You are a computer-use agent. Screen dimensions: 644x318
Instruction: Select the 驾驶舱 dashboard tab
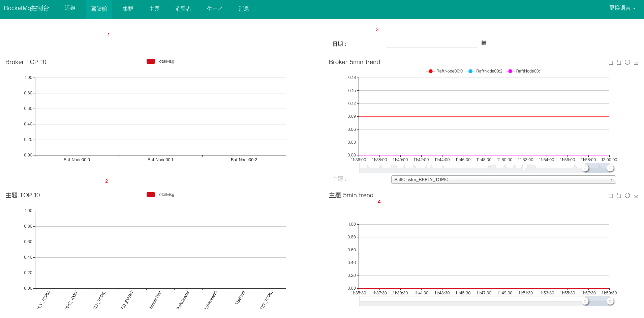[99, 9]
